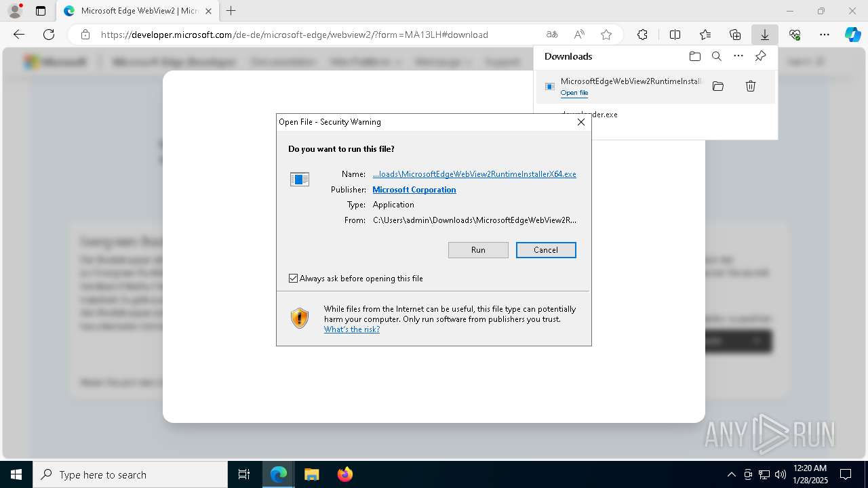Click the taskbar search box
Image resolution: width=868 pixels, height=488 pixels.
click(130, 474)
